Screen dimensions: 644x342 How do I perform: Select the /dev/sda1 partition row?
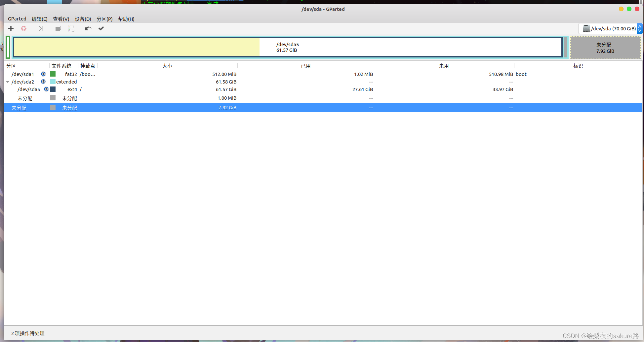[323, 74]
